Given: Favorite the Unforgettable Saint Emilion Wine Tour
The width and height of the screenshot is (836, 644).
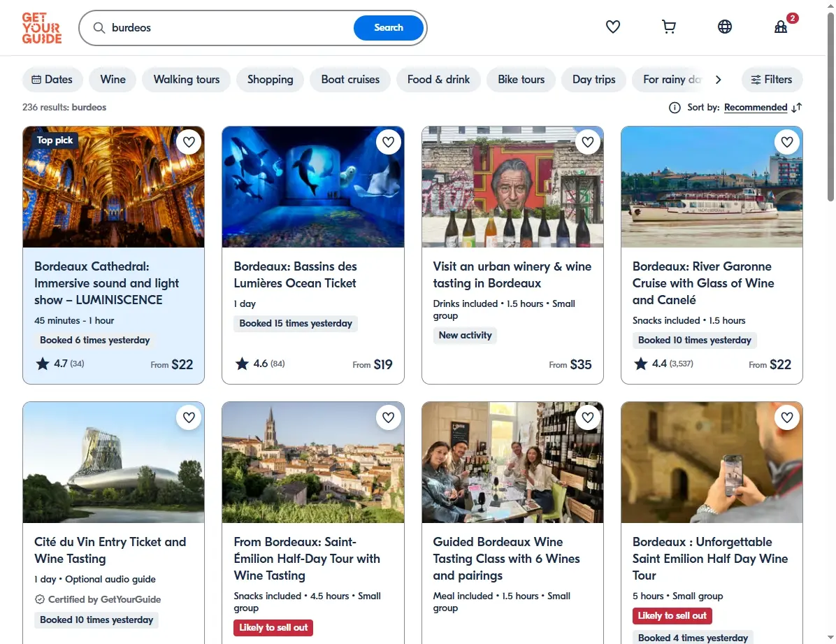Looking at the screenshot, I should pyautogui.click(x=787, y=417).
